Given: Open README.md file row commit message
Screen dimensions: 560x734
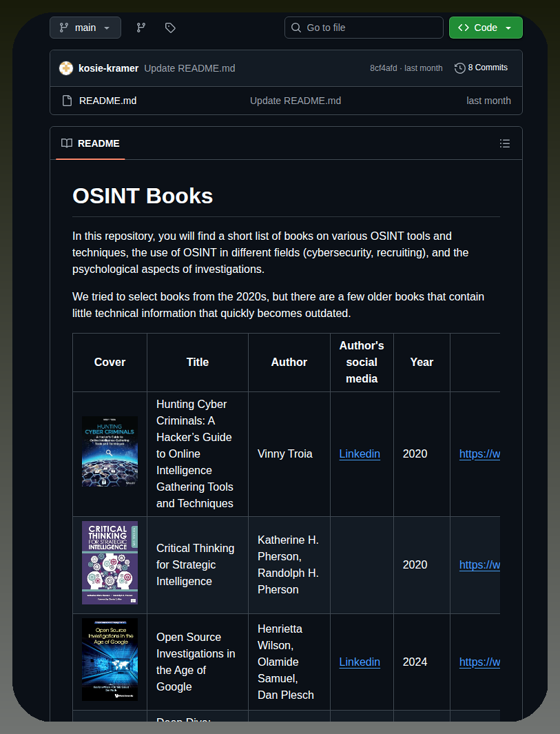Looking at the screenshot, I should (295, 101).
